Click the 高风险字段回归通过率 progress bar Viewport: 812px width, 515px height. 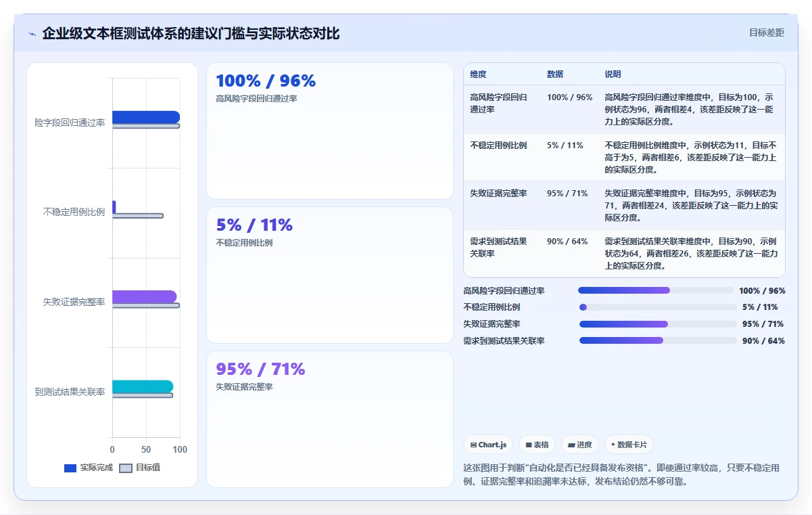(656, 290)
